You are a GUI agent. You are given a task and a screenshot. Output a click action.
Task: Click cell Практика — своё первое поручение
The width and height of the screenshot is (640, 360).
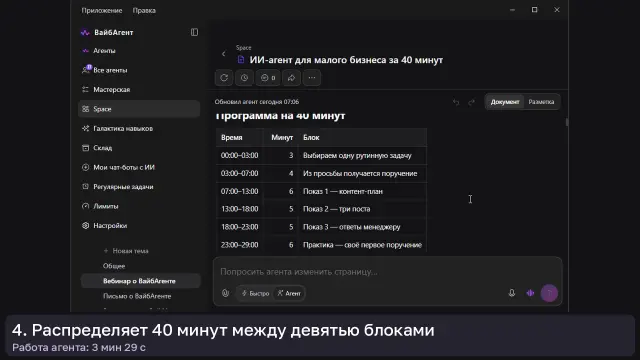362,245
